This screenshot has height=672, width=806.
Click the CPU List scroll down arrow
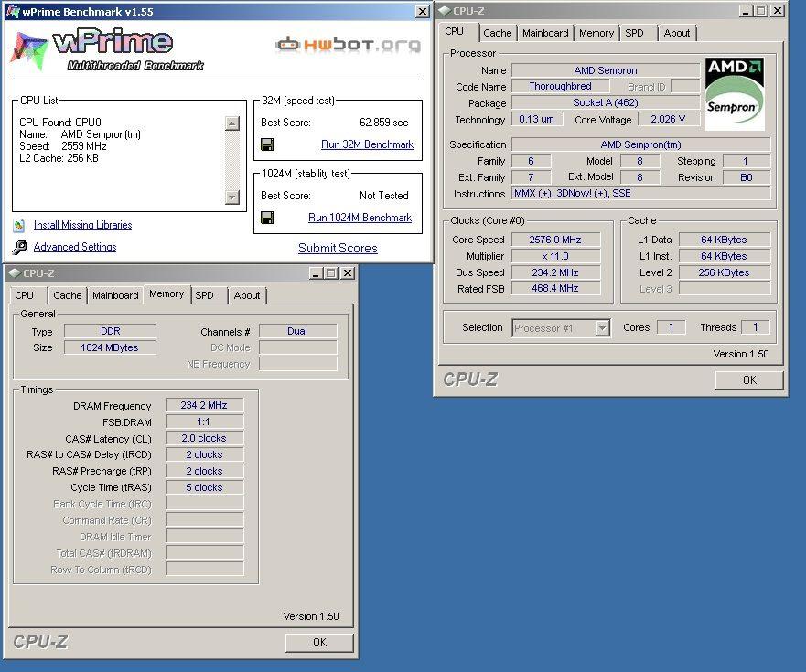point(232,197)
